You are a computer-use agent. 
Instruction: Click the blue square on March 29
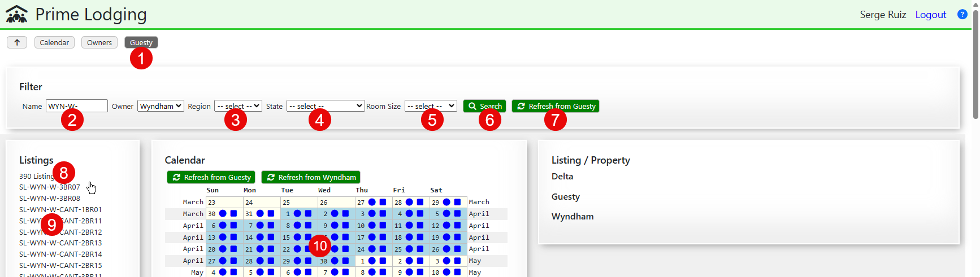[457, 202]
